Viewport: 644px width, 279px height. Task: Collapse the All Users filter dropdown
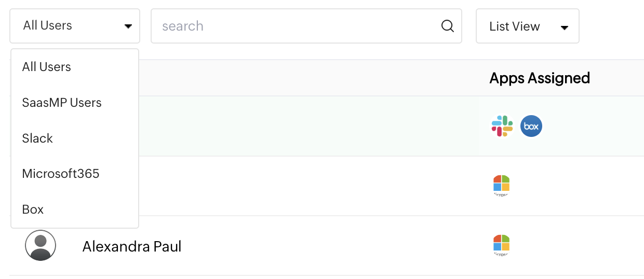pos(74,26)
